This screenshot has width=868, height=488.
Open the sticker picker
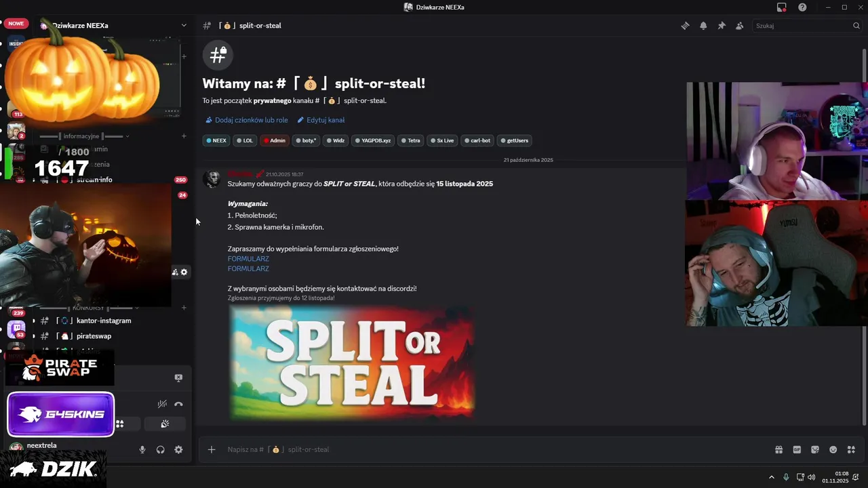[x=815, y=449]
